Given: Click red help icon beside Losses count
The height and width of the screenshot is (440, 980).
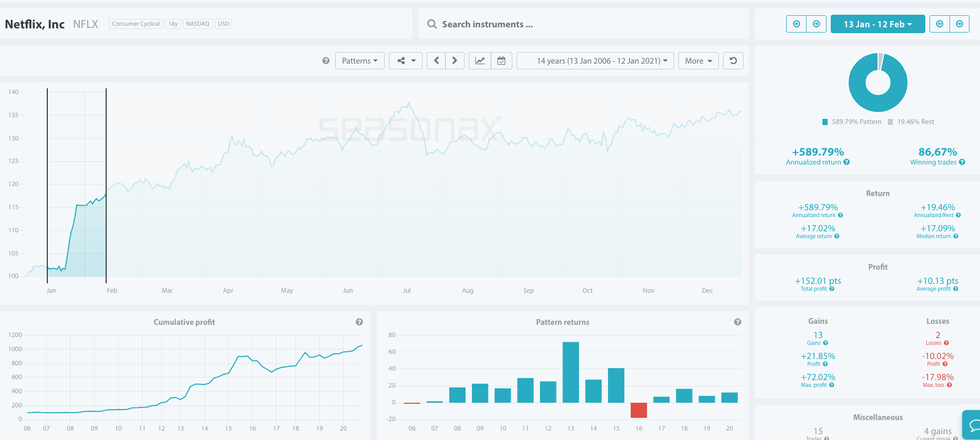Looking at the screenshot, I should [x=946, y=343].
